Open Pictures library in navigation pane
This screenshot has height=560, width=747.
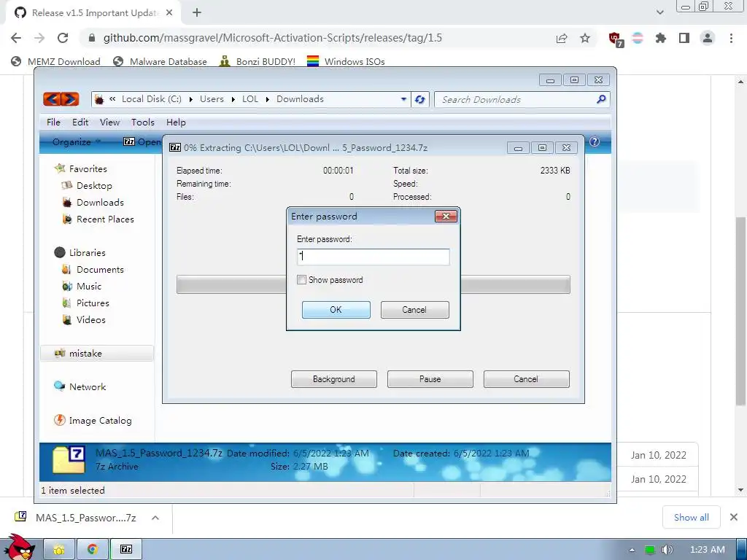(x=93, y=303)
